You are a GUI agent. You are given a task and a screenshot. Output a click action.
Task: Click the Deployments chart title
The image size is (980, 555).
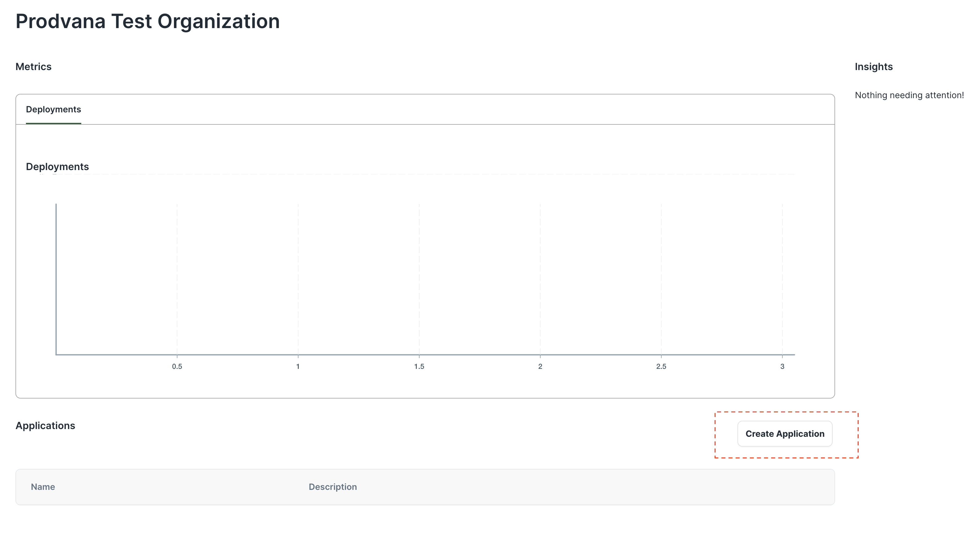click(x=57, y=167)
